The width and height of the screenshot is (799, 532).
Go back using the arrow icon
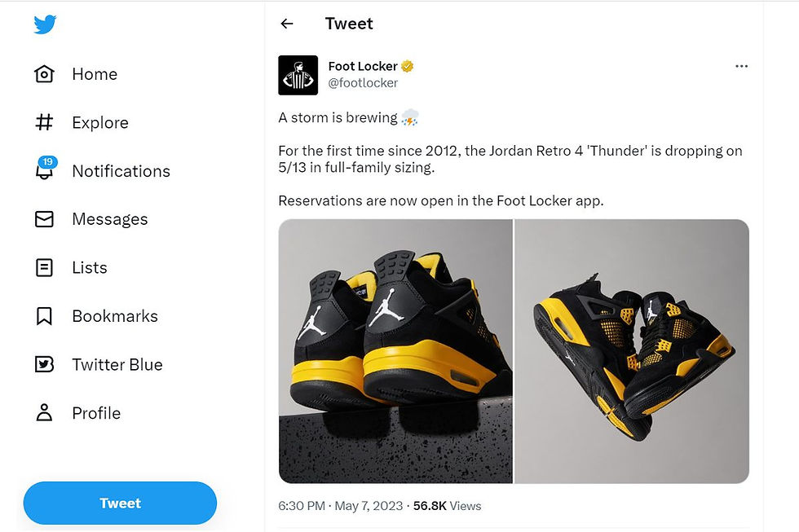[287, 24]
